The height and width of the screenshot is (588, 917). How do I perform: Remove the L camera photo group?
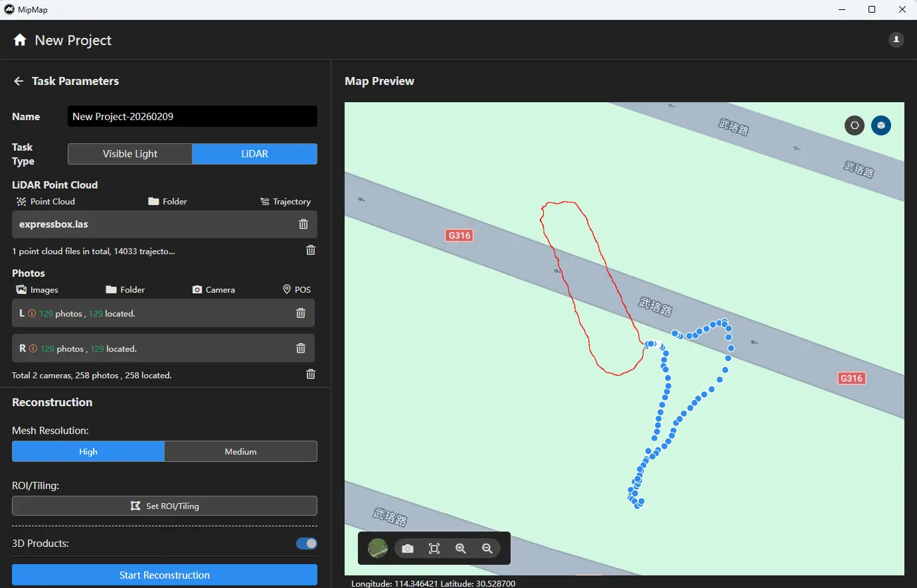301,313
